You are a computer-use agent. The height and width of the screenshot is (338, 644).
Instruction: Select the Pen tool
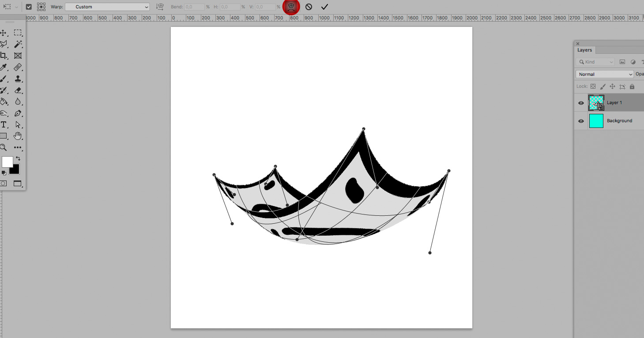tap(18, 113)
